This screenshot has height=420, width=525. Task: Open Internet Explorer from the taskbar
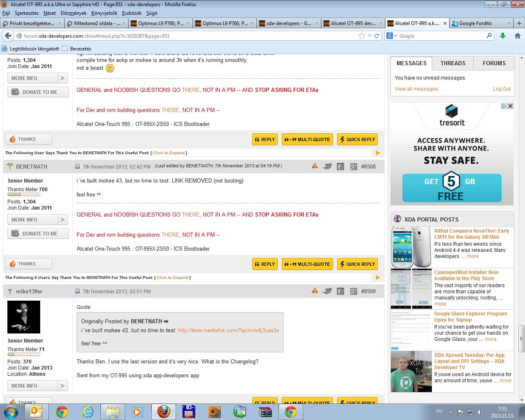tap(88, 411)
